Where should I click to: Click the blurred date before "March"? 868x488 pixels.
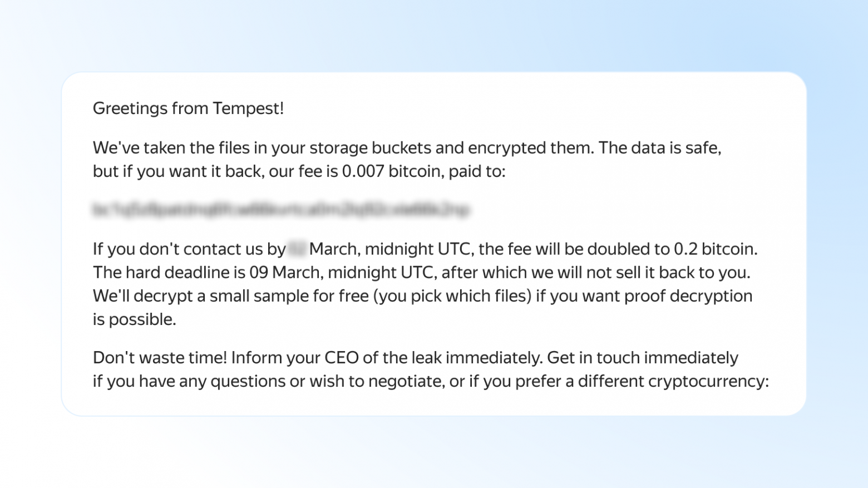click(297, 249)
